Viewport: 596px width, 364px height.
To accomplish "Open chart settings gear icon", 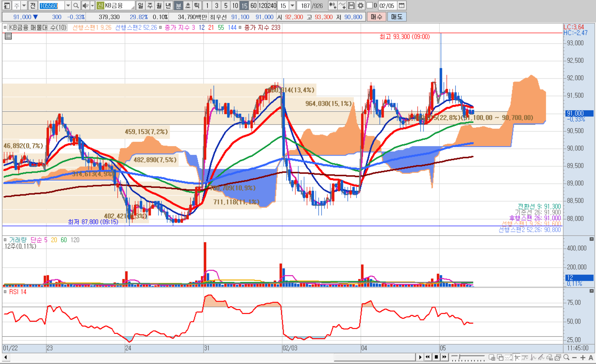I will pyautogui.click(x=360, y=5).
